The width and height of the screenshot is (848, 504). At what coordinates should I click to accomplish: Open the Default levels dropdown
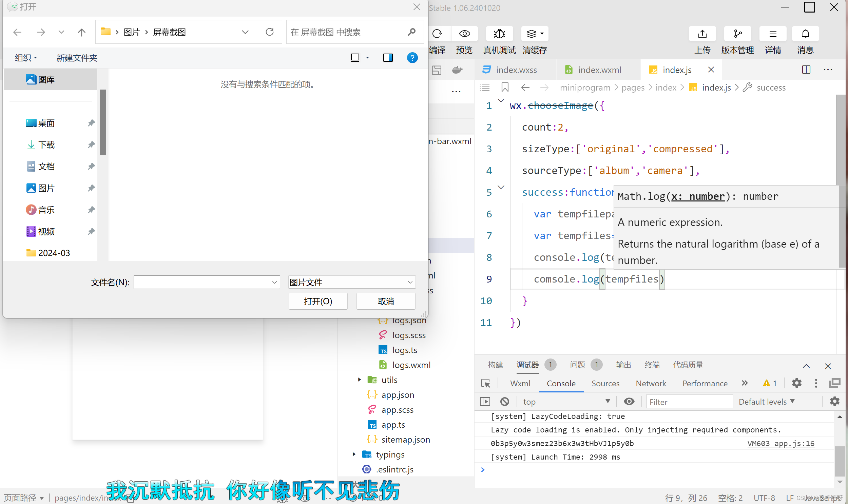pos(767,402)
